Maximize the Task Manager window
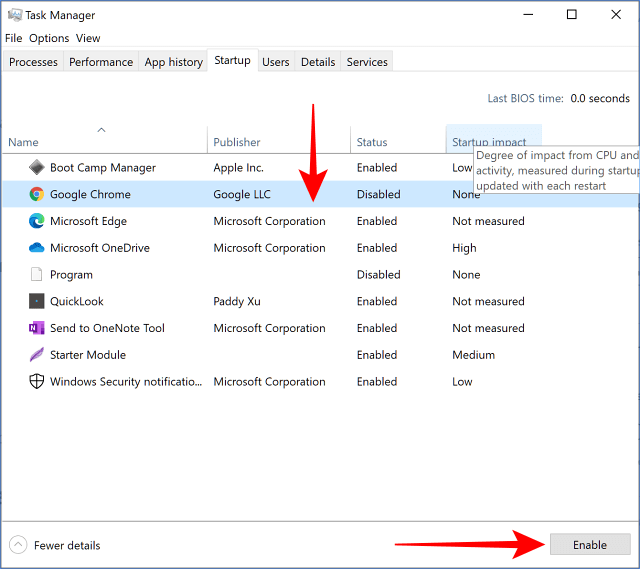This screenshot has width=640, height=569. point(572,15)
